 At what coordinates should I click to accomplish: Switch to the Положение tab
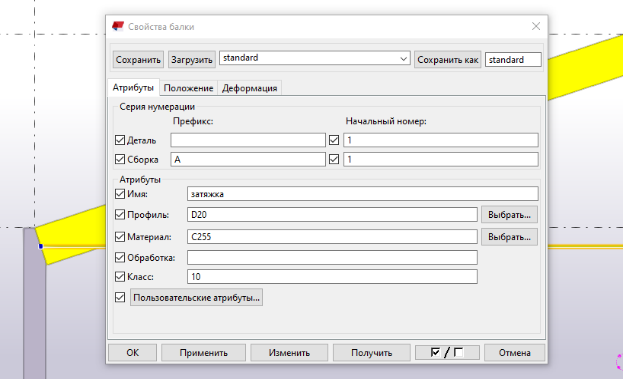[188, 88]
